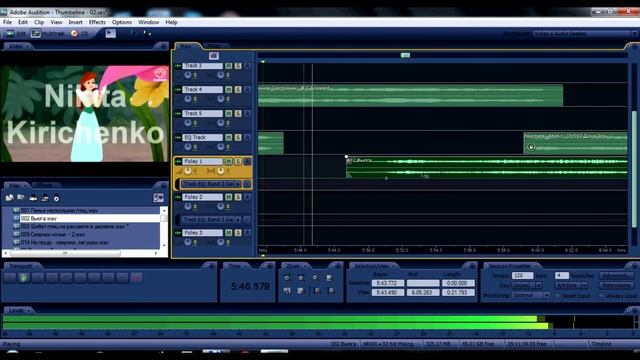Open the Insert menu
This screenshot has height=360, width=640.
coord(76,22)
